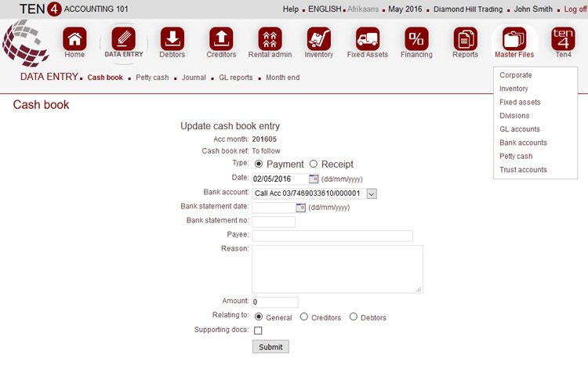Select GL accounts from Master Files menu
This screenshot has height=365, width=588.
(519, 129)
